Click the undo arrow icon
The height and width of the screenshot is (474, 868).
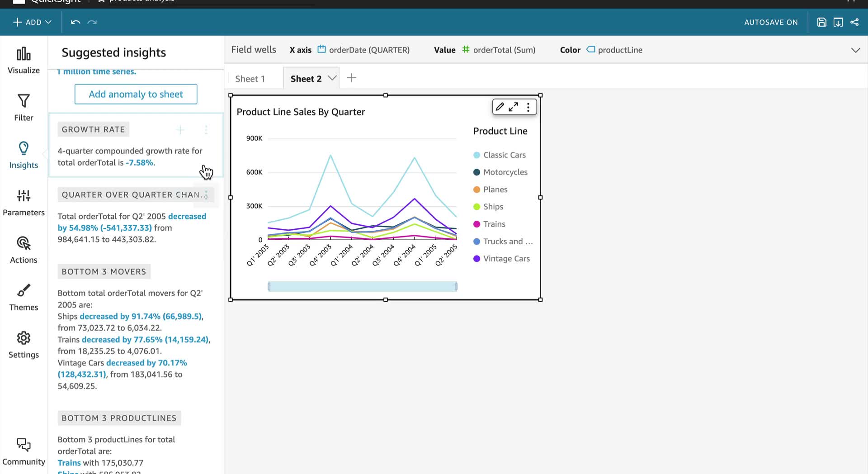pyautogui.click(x=75, y=22)
